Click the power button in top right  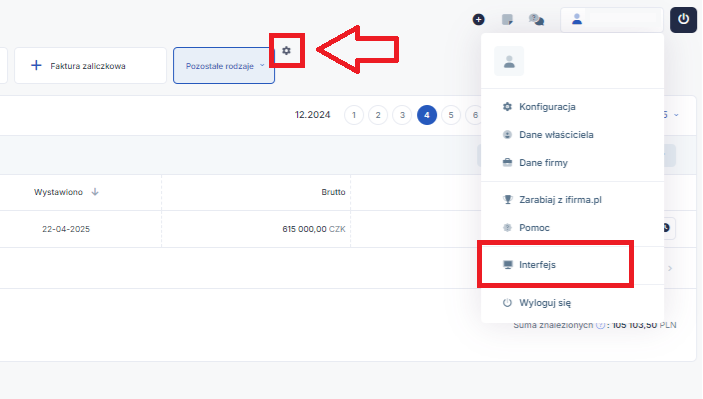coord(683,19)
